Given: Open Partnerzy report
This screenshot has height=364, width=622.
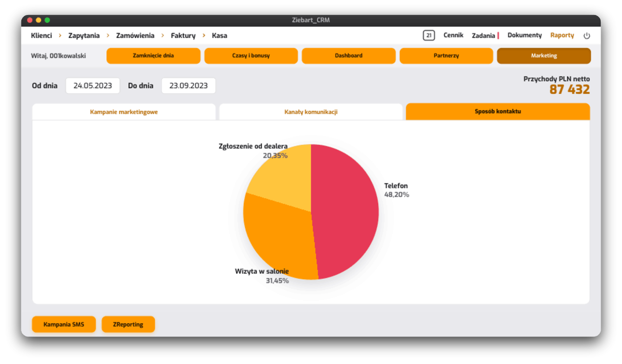Looking at the screenshot, I should (x=446, y=56).
